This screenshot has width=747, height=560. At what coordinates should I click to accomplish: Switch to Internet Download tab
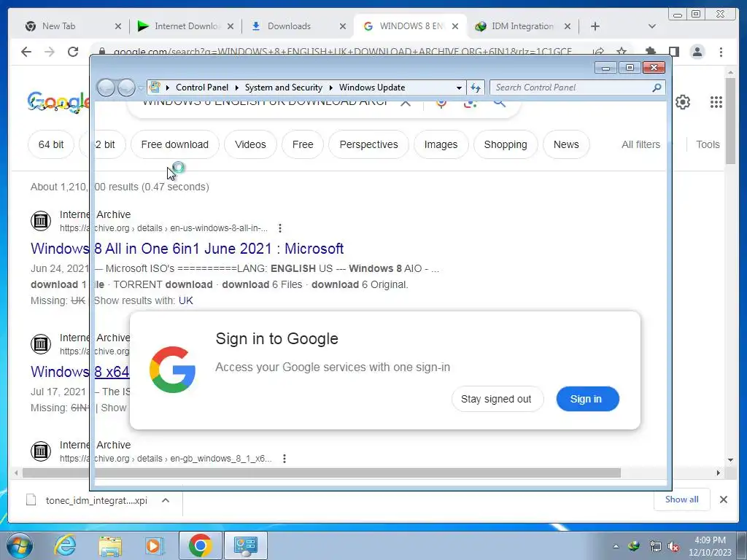pos(186,26)
